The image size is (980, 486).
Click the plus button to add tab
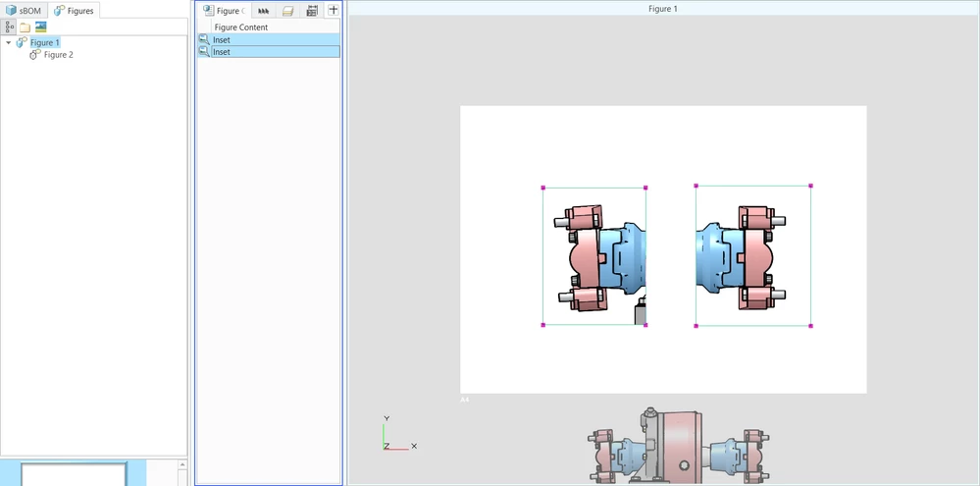334,10
